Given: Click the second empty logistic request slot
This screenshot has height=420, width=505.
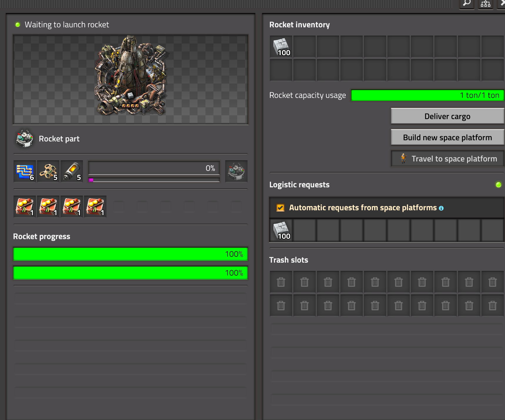Looking at the screenshot, I should pyautogui.click(x=328, y=230).
